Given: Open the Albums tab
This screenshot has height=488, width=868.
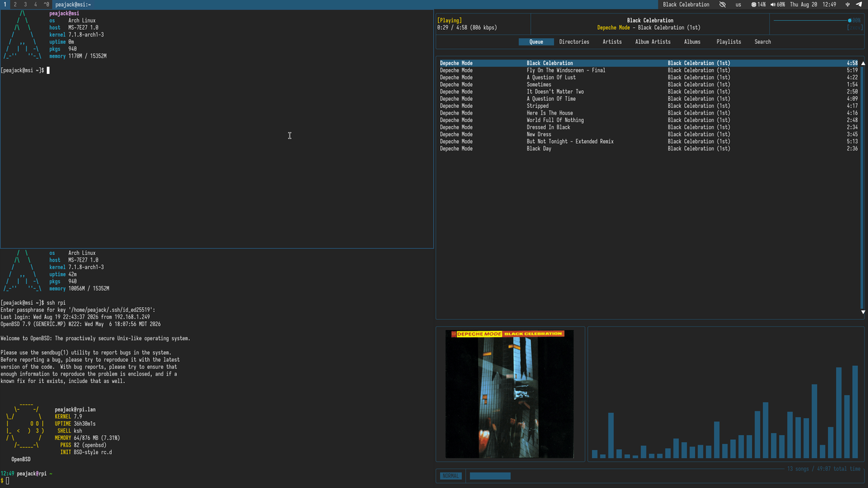Looking at the screenshot, I should pyautogui.click(x=692, y=42).
